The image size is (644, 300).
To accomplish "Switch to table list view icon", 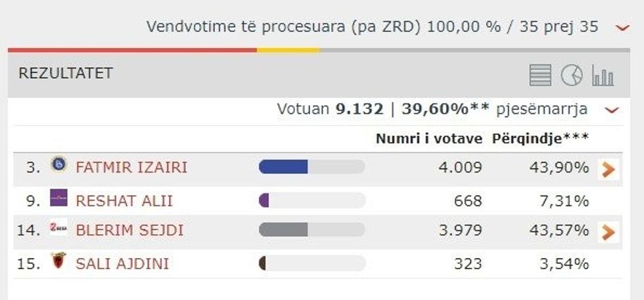I will pyautogui.click(x=540, y=75).
